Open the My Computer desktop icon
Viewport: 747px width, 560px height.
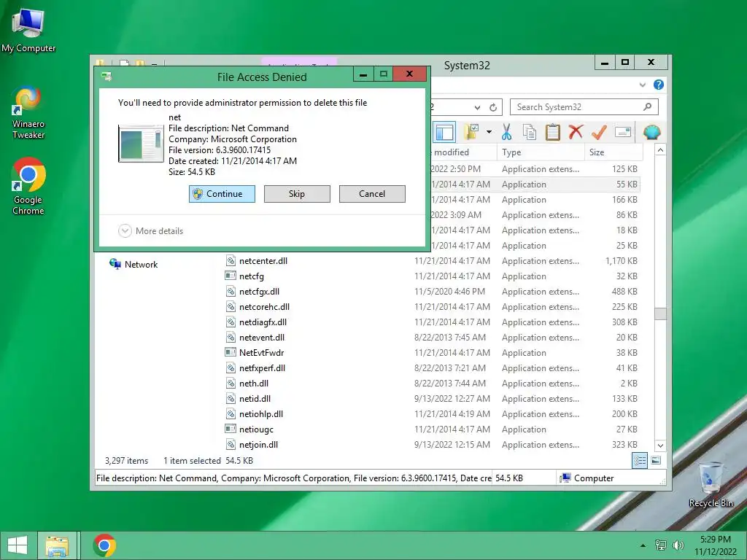[28, 30]
